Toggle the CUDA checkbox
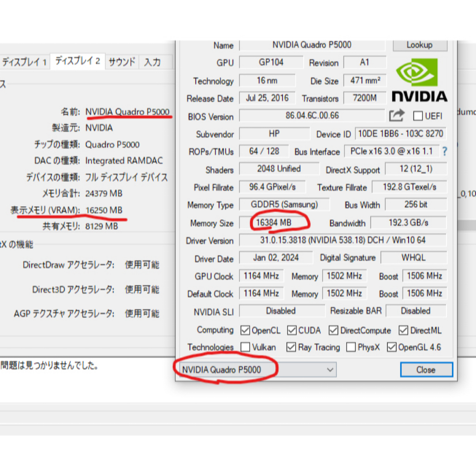 tap(292, 330)
